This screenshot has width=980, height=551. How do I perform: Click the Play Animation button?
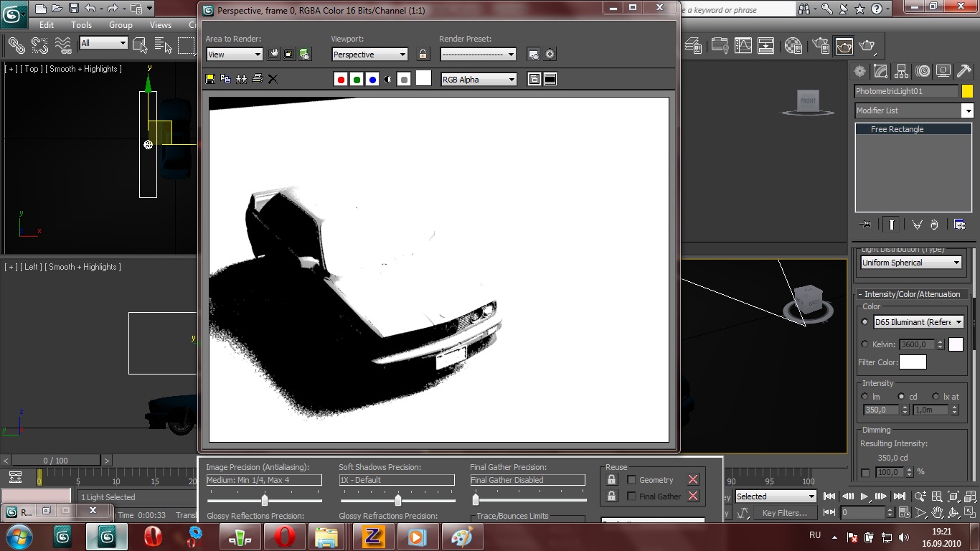tap(864, 496)
